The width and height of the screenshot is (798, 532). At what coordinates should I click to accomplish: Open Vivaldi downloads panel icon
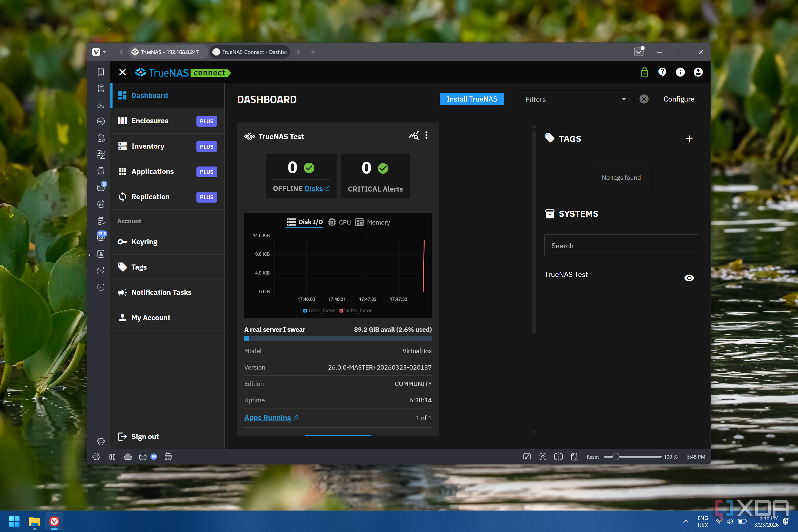pos(101,105)
